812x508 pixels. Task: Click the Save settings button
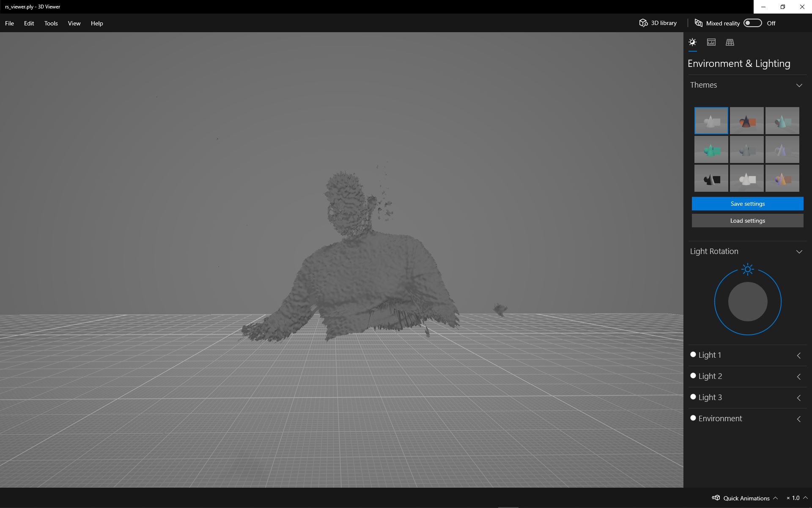pyautogui.click(x=747, y=204)
